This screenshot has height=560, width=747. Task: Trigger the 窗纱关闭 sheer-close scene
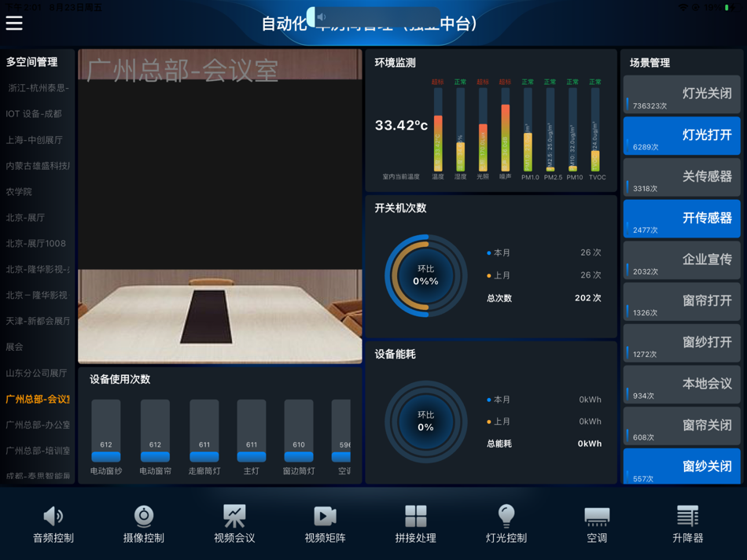coord(681,466)
